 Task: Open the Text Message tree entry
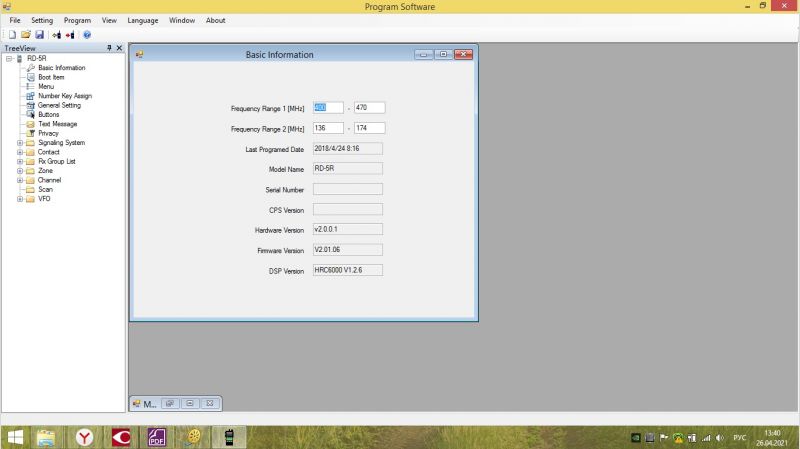[x=58, y=123]
